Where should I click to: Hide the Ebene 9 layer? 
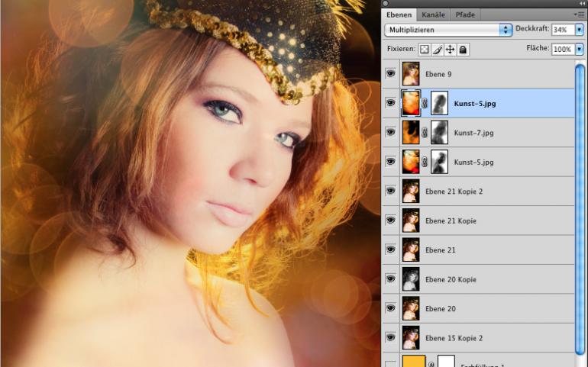coord(391,74)
